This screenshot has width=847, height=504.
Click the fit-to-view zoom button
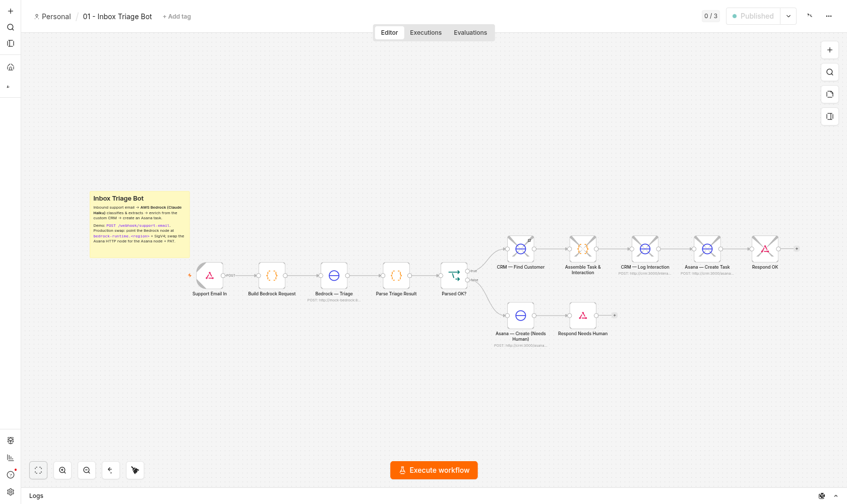pos(38,470)
